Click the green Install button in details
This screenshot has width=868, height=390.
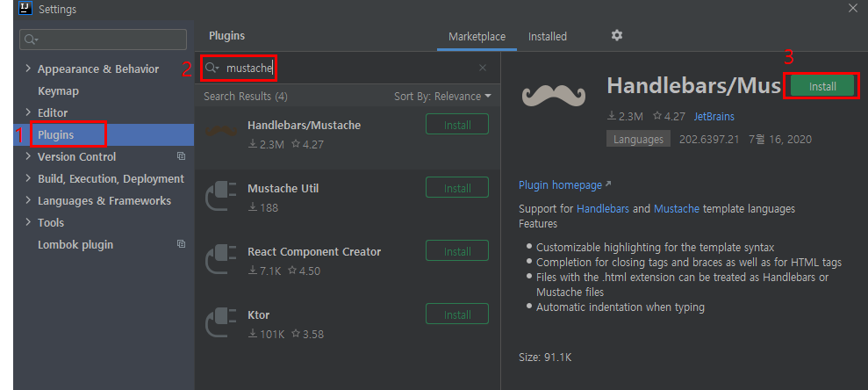pyautogui.click(x=822, y=86)
